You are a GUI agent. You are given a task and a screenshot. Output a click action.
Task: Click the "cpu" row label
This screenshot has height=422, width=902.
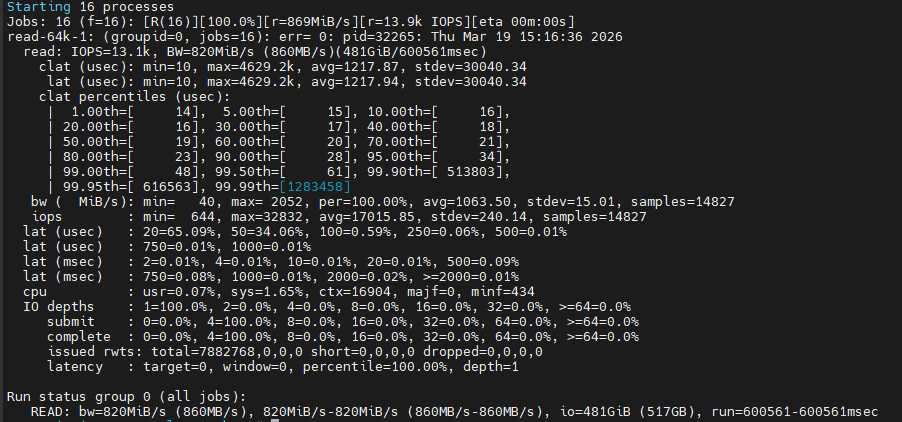pos(36,291)
